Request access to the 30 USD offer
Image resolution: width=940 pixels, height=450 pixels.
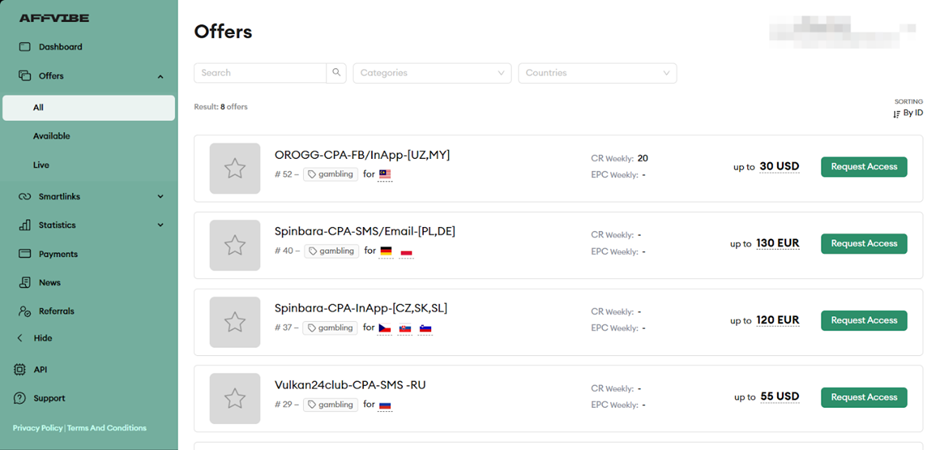[864, 167]
